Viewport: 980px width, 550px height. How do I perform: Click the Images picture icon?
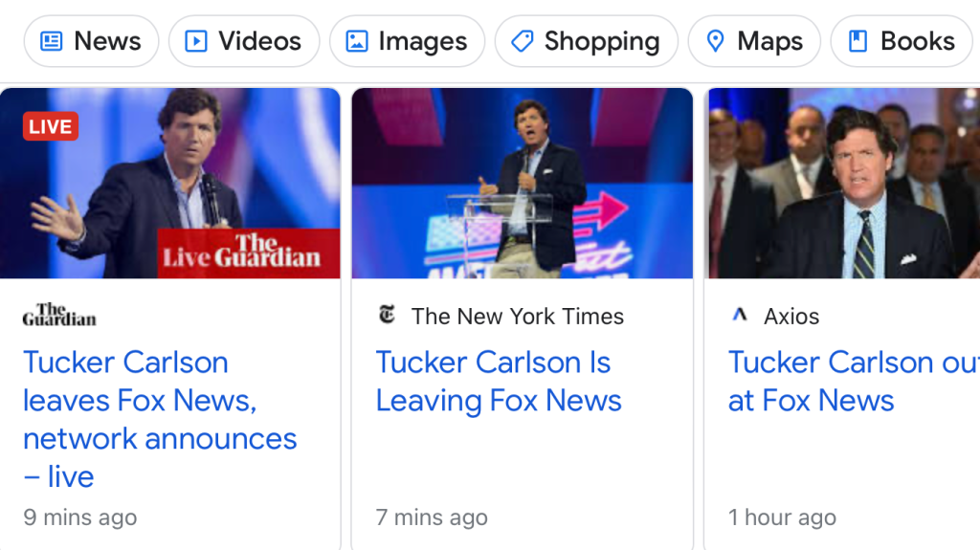[356, 41]
